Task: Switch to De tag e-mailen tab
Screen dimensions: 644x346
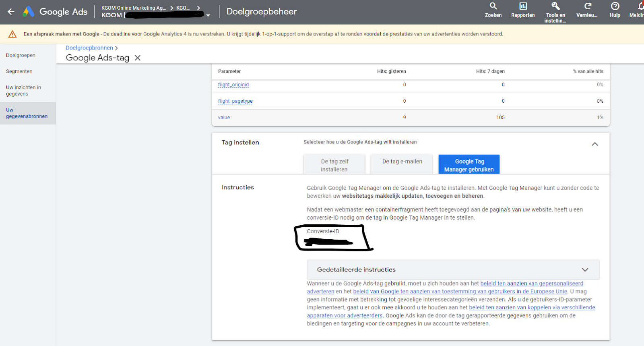Action: point(402,164)
